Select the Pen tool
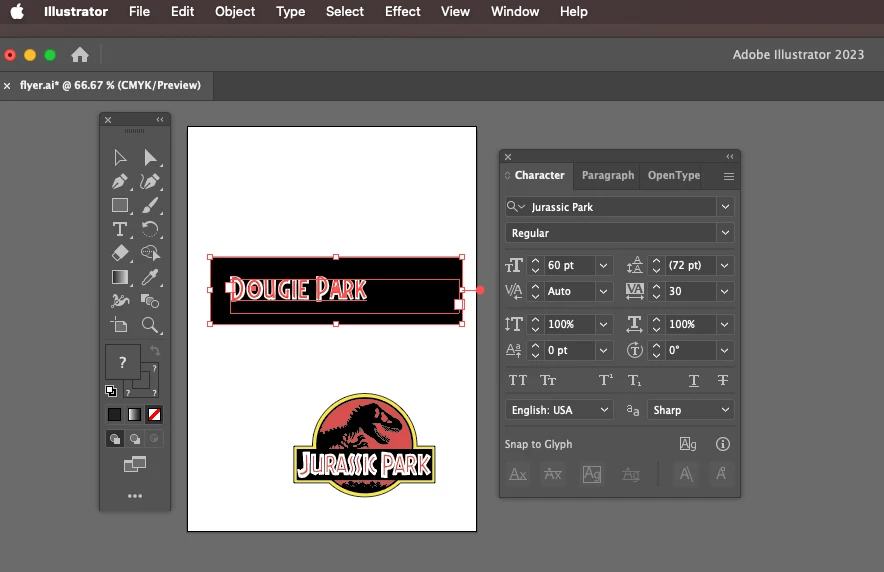 click(120, 181)
